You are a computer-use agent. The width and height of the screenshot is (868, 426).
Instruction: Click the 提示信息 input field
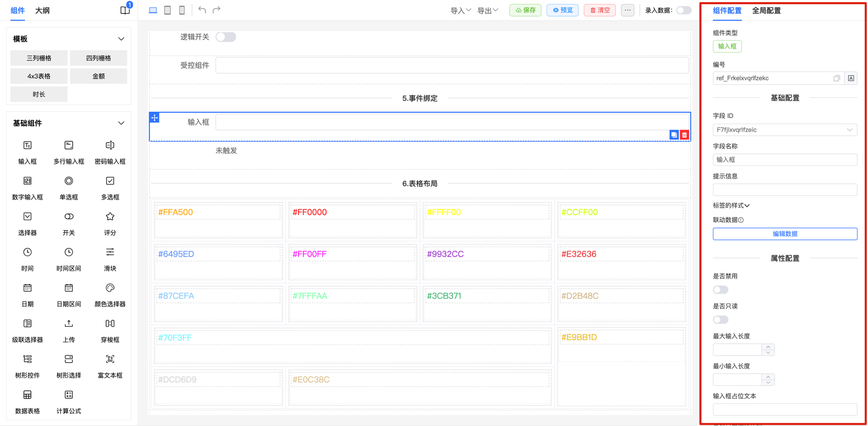click(x=785, y=190)
